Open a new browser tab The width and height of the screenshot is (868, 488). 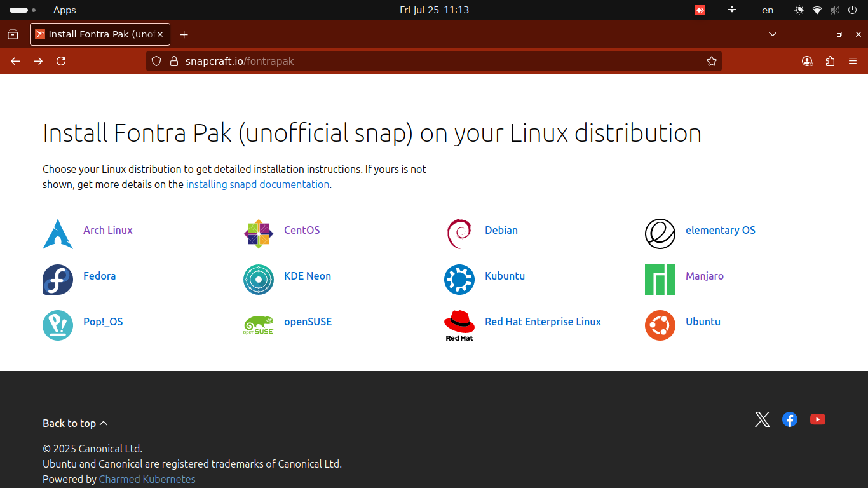point(184,34)
